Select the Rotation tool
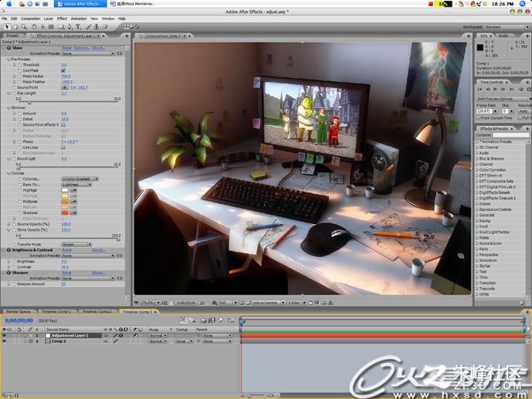The image size is (532, 399). [x=34, y=27]
